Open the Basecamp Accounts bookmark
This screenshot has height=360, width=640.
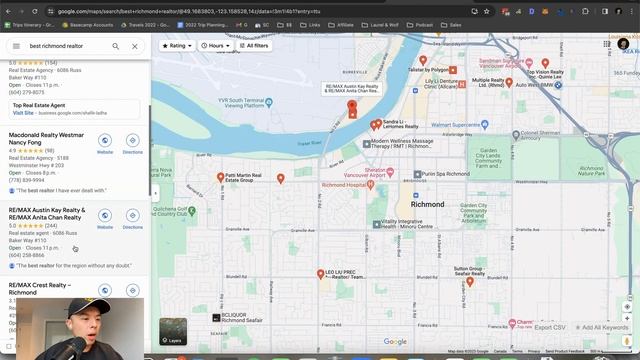(x=88, y=25)
